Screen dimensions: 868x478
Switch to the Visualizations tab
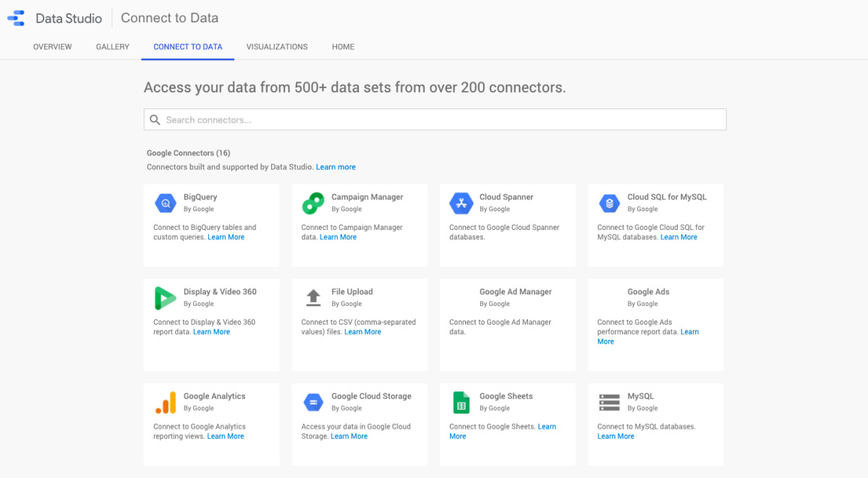(x=277, y=47)
